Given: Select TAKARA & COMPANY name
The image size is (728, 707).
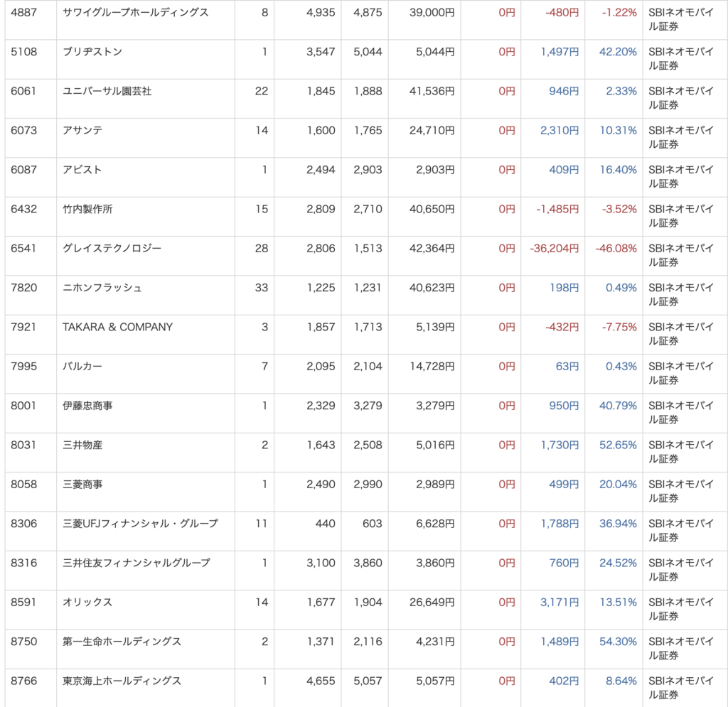Looking at the screenshot, I should [117, 327].
